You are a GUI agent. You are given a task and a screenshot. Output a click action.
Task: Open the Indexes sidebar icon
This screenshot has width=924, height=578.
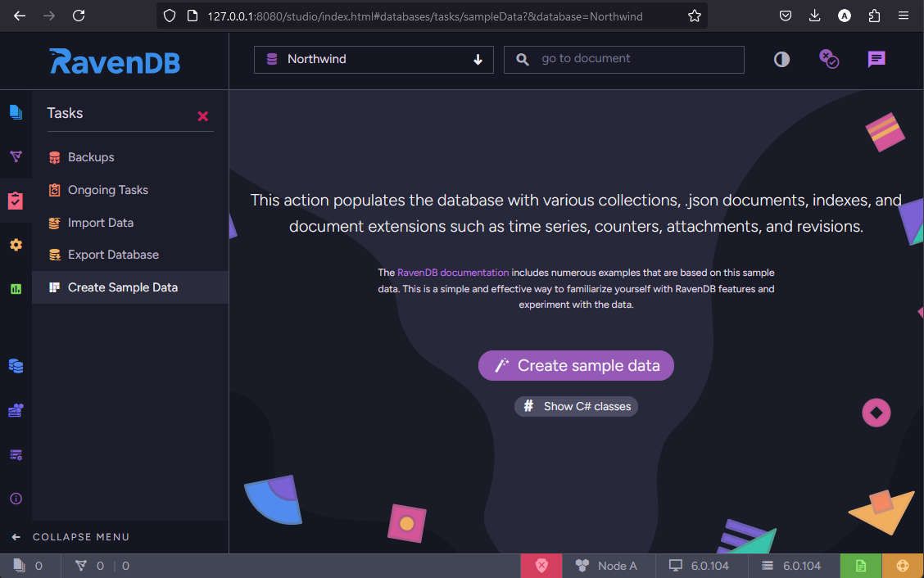(x=16, y=156)
